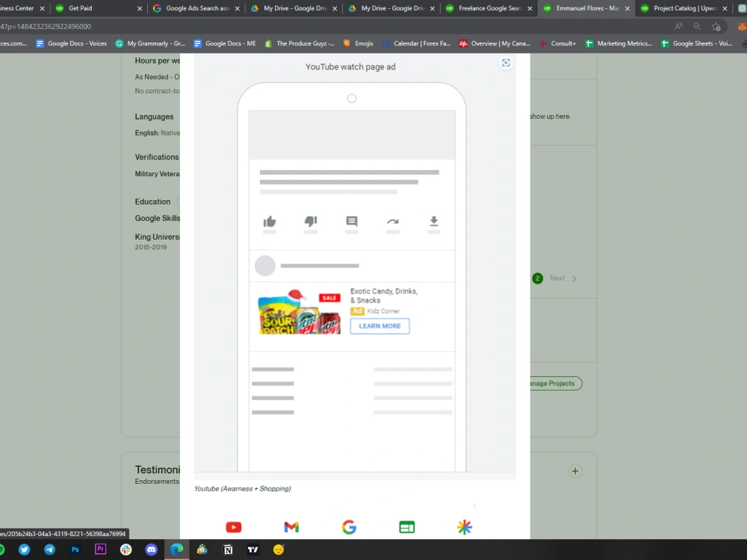This screenshot has height=560, width=747.
Task: Open Google Sheets - Voi bookmark
Action: point(697,43)
